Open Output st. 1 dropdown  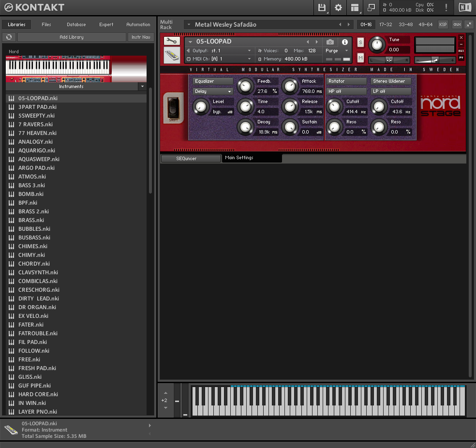250,51
